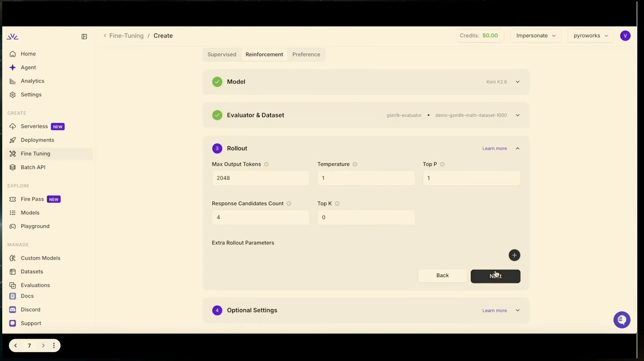Viewport: 644px width, 361px height.
Task: Show Temperature info tooltip icon
Action: [x=355, y=165]
